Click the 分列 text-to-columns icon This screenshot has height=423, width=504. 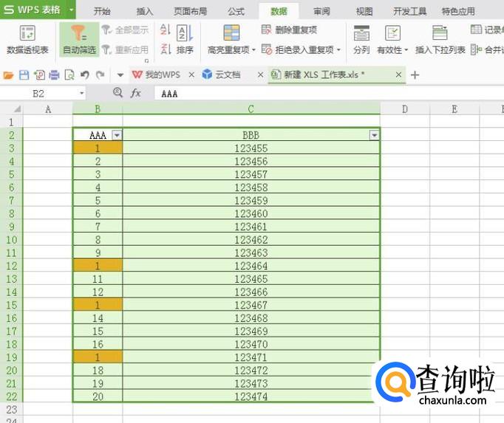(x=361, y=34)
